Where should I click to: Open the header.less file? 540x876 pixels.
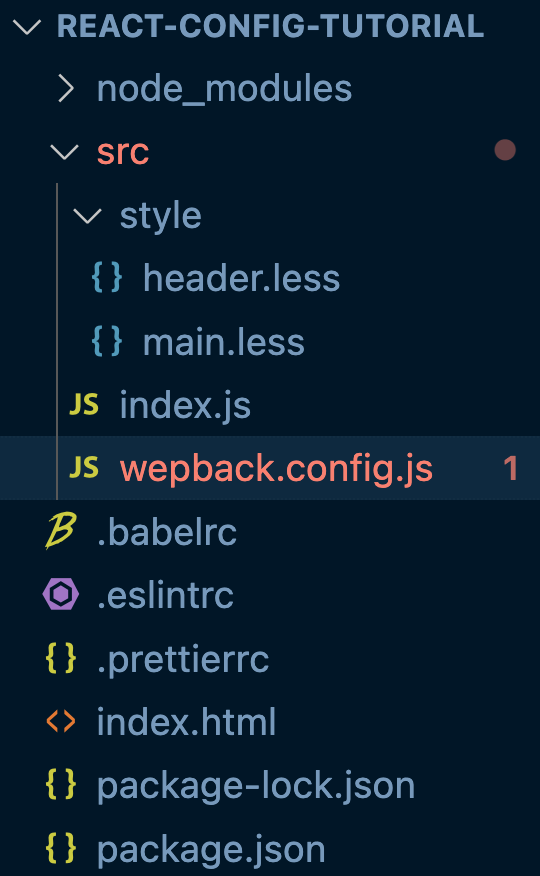point(241,278)
